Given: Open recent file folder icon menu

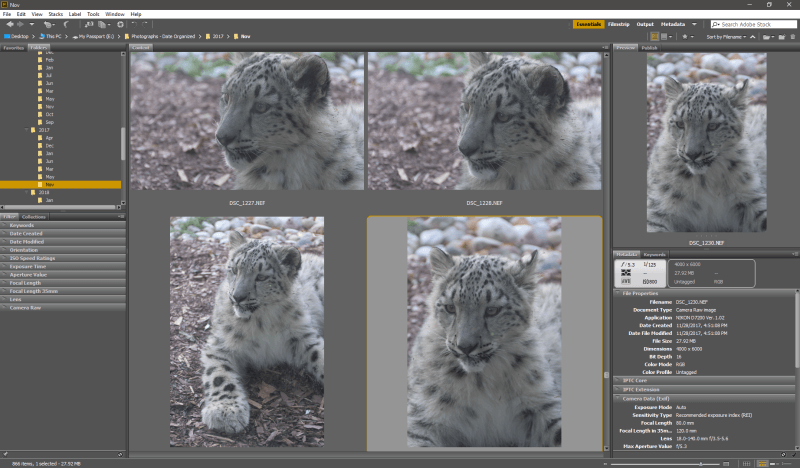Looking at the screenshot, I should [767, 37].
